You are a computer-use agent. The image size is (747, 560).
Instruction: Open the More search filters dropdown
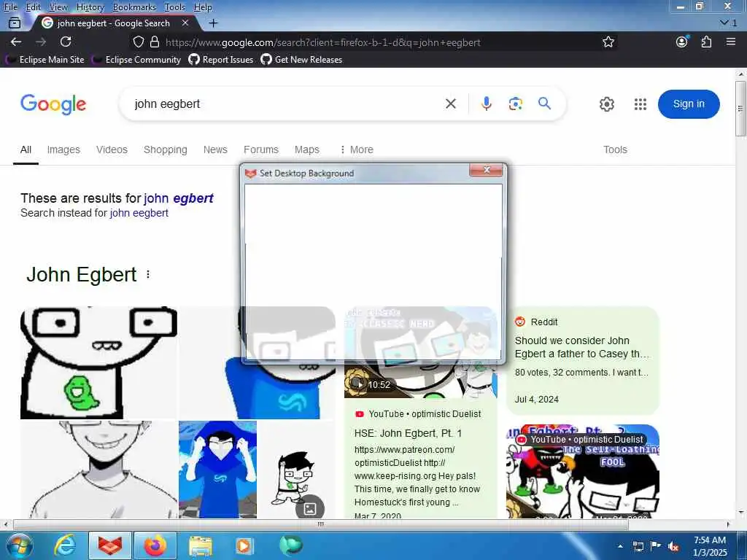pos(356,149)
